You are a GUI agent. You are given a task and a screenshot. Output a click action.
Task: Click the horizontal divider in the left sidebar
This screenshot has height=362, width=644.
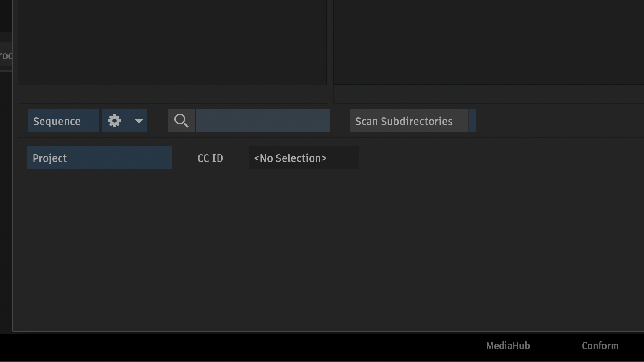pyautogui.click(x=6, y=71)
